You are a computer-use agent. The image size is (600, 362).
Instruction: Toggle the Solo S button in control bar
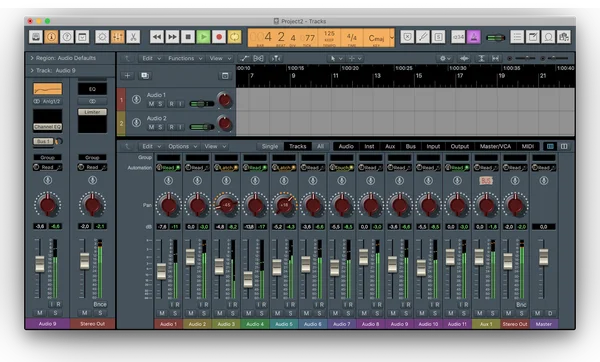(438, 37)
